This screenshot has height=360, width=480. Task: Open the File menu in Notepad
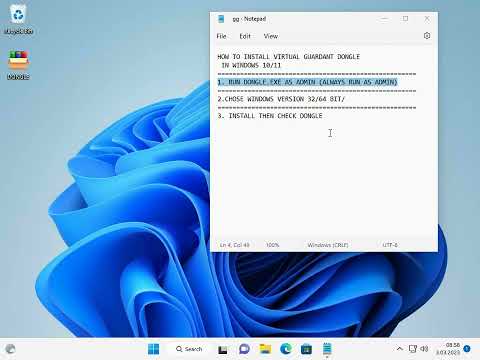pyautogui.click(x=221, y=36)
